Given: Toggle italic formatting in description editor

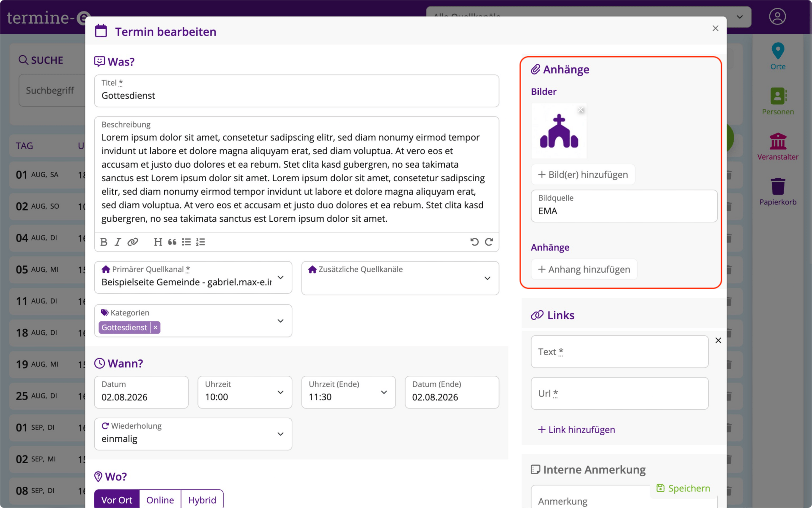Looking at the screenshot, I should click(117, 242).
